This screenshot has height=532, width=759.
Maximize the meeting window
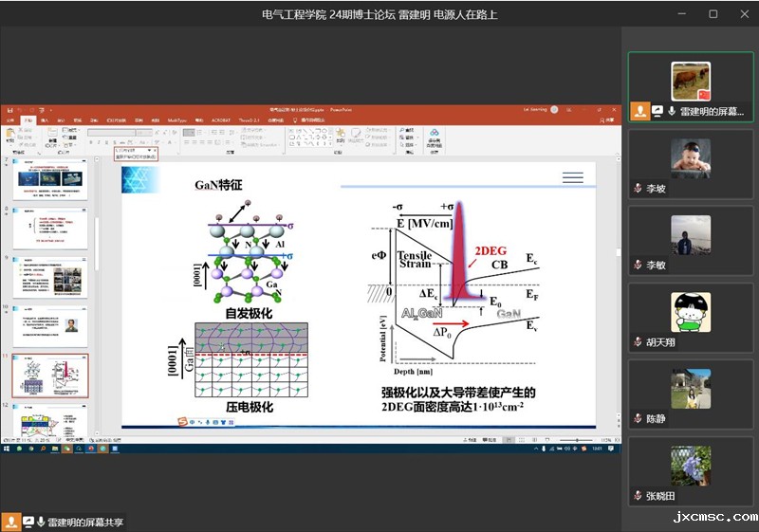click(x=713, y=14)
